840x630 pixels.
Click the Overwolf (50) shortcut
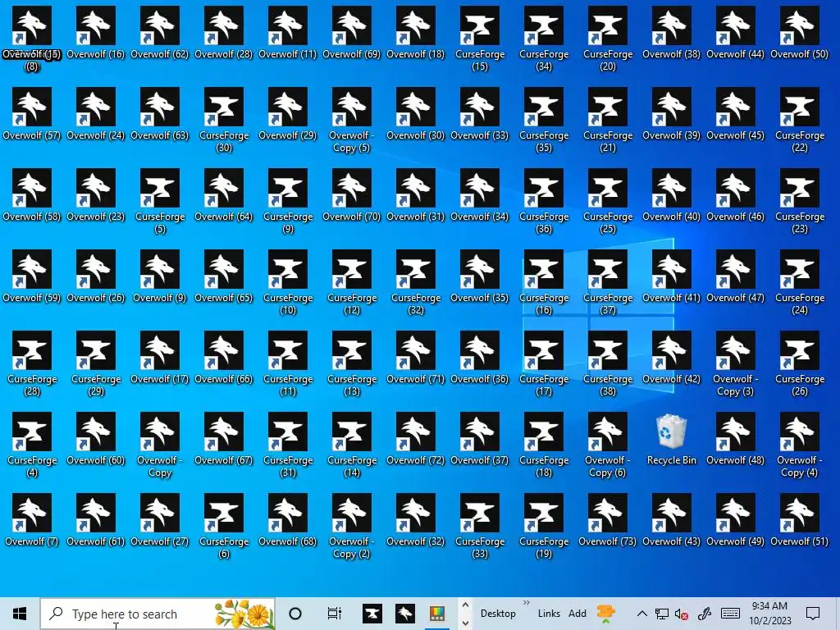tap(799, 32)
